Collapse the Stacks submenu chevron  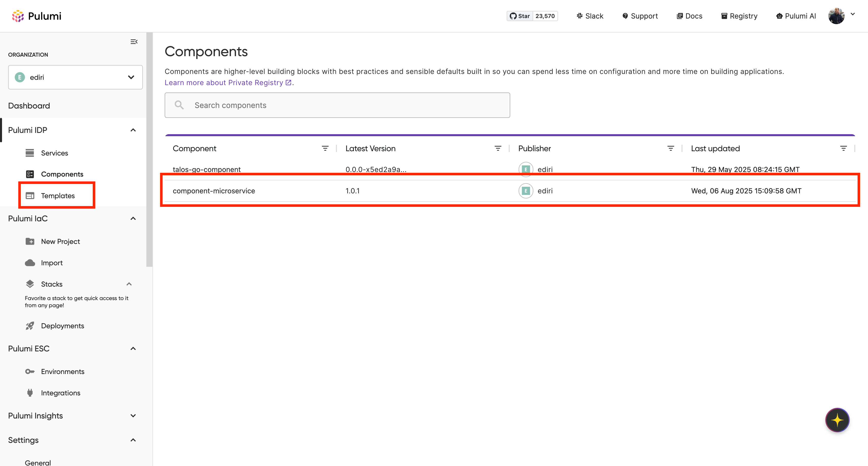point(129,284)
